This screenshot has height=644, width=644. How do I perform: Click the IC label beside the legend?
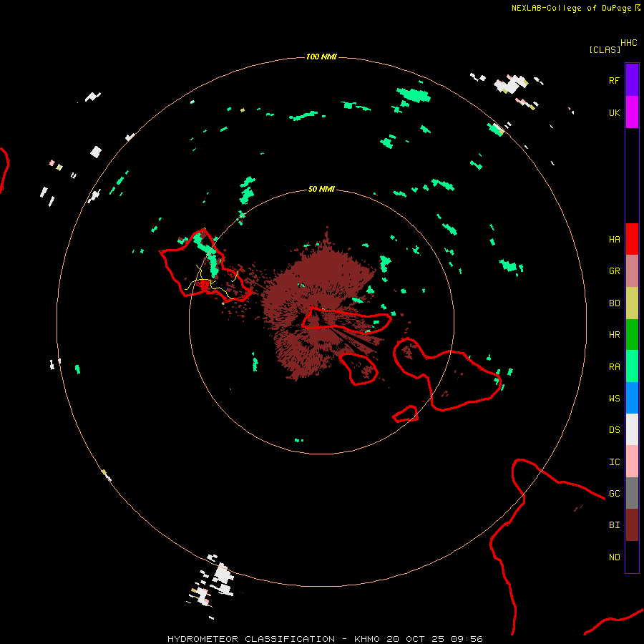click(x=614, y=462)
